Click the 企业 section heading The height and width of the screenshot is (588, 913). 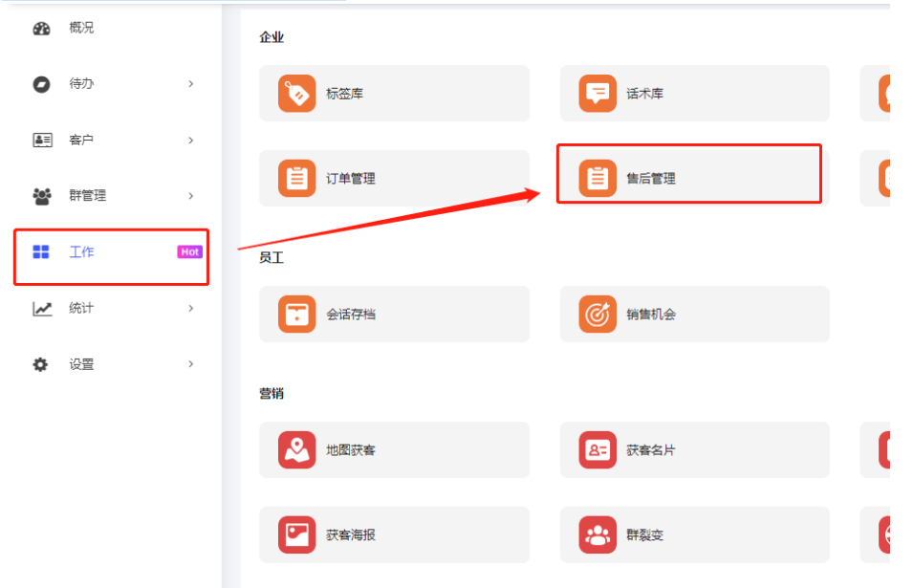pos(272,37)
